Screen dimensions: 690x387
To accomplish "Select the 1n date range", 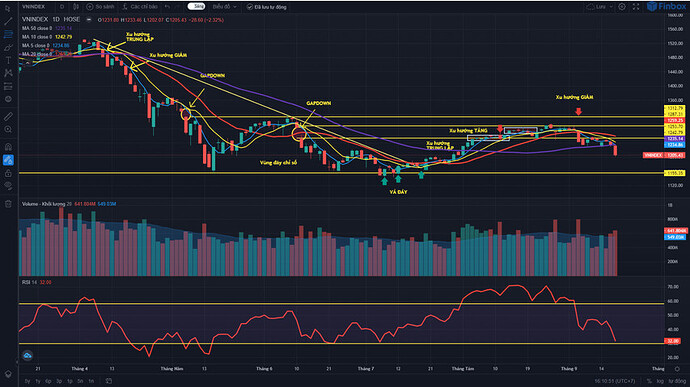I will [91, 381].
